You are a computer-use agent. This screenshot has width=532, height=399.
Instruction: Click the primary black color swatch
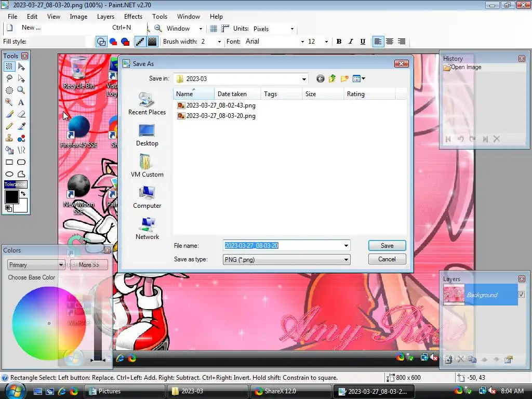(11, 197)
